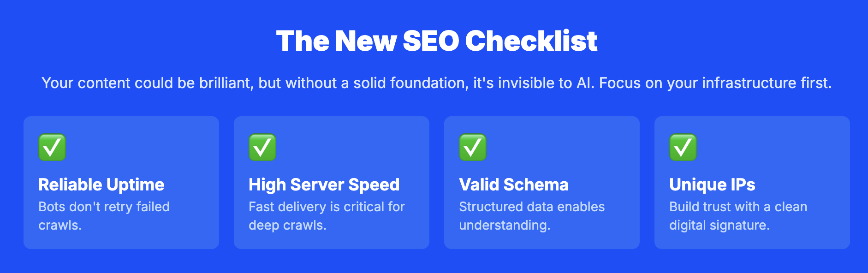868x273 pixels.
Task: Click the word 'SEO' in the title
Action: click(431, 41)
